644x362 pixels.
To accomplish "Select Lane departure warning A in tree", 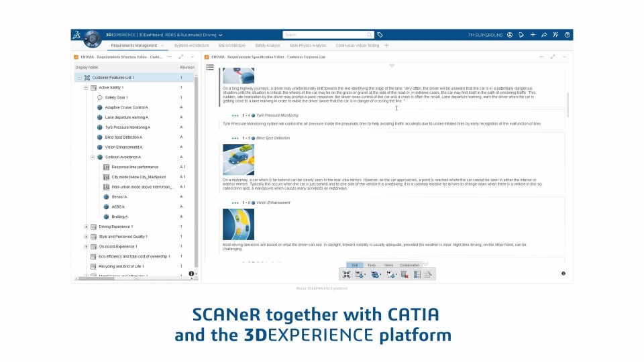I will tap(127, 117).
